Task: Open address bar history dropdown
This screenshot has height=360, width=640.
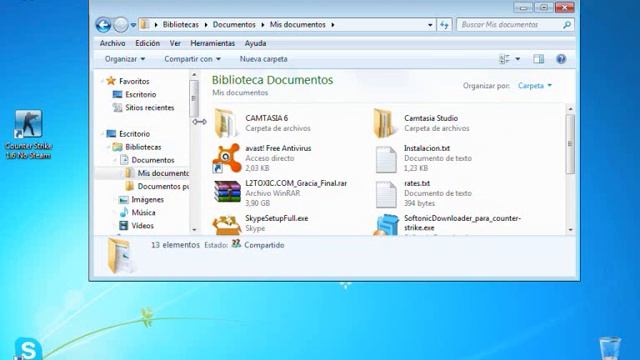Action: (430, 25)
